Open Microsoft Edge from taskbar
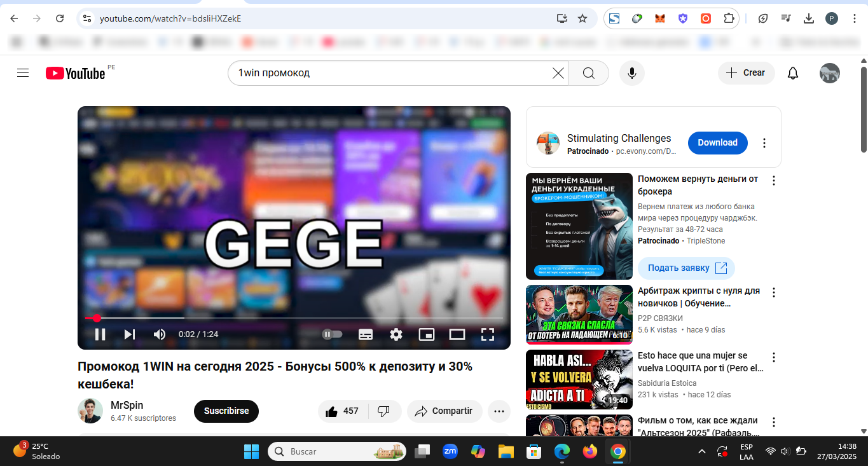 point(561,451)
